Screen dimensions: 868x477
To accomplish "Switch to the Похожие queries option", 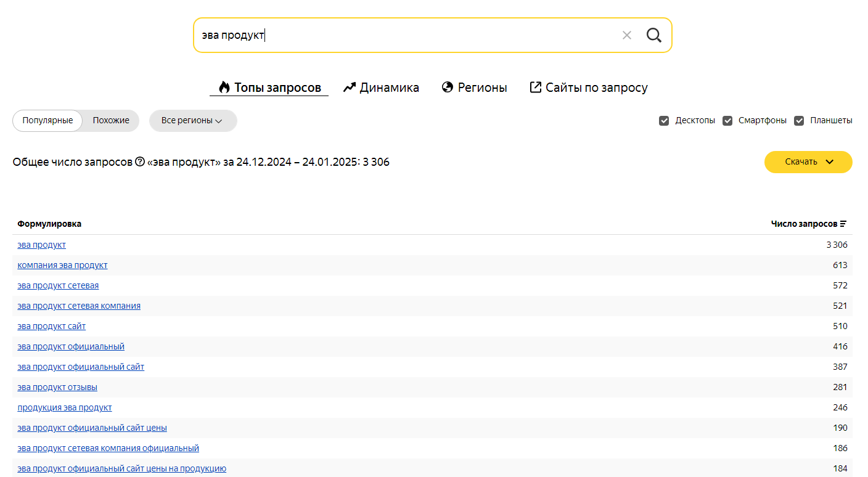I will pyautogui.click(x=111, y=121).
